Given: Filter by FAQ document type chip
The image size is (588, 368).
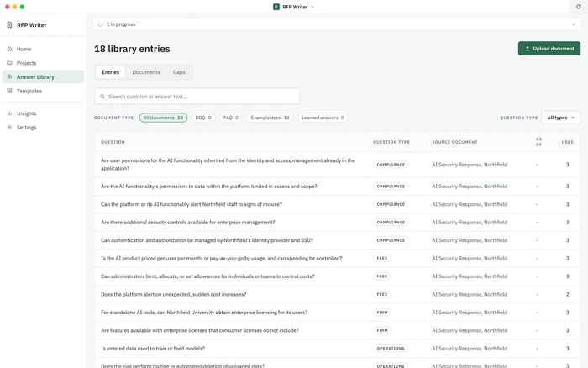Looking at the screenshot, I should [231, 118].
